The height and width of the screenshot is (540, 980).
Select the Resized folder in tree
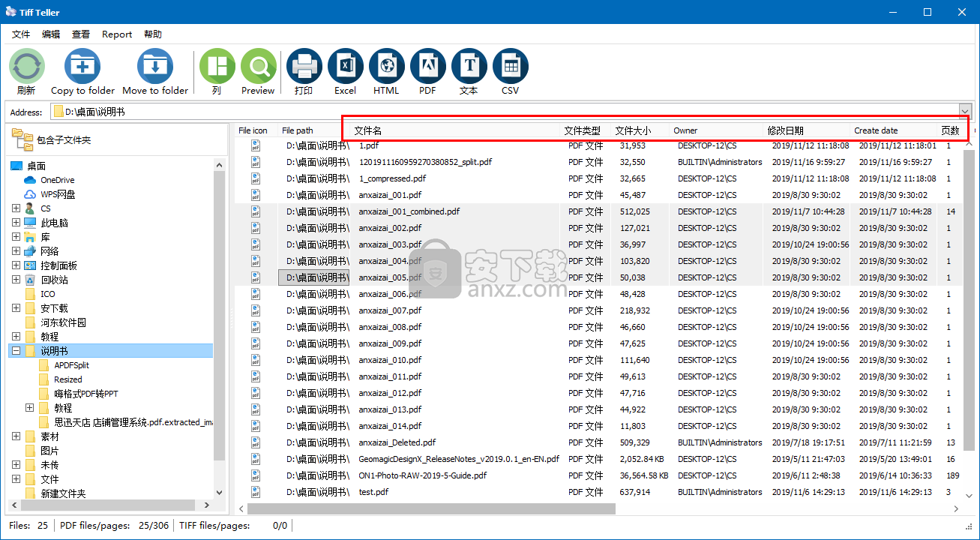pyautogui.click(x=68, y=379)
